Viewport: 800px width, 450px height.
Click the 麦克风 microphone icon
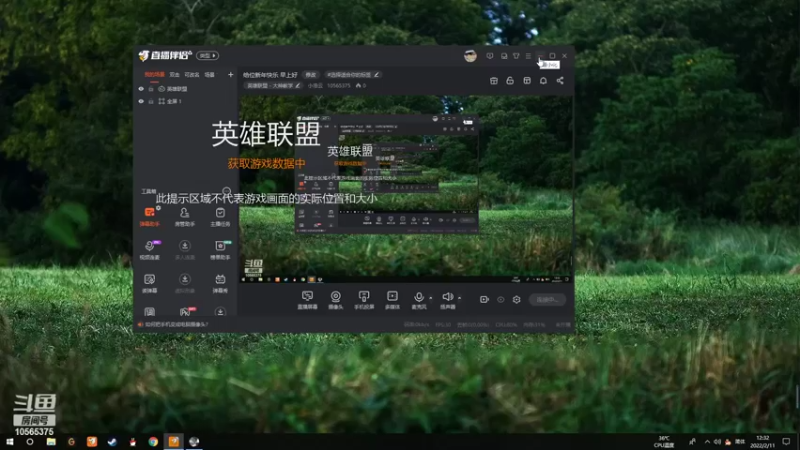419,297
